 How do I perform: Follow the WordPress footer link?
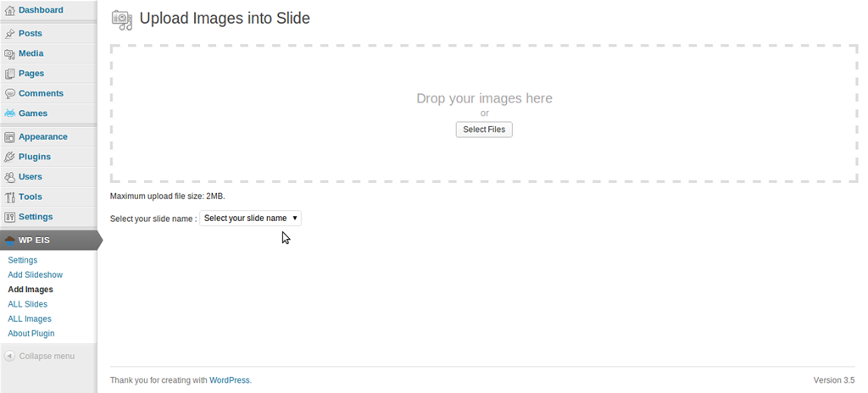pos(229,380)
